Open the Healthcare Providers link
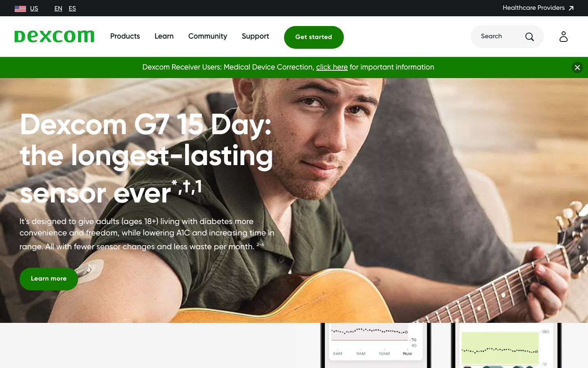The width and height of the screenshot is (588, 368). coord(533,8)
